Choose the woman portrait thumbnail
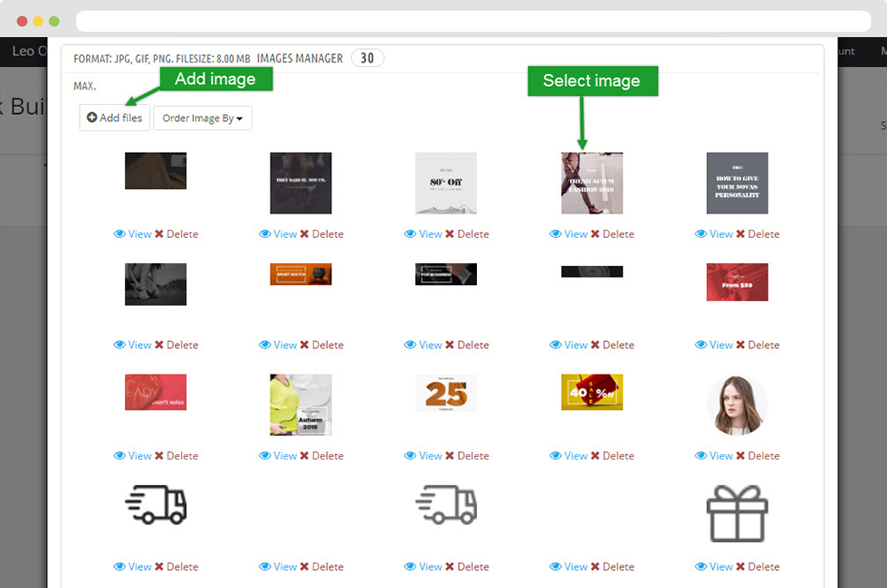The height and width of the screenshot is (588, 887). (x=737, y=405)
